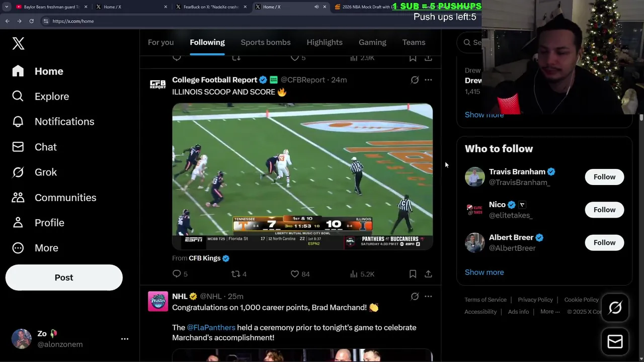Open more options on CFBReport post
The width and height of the screenshot is (644, 362).
point(428,80)
